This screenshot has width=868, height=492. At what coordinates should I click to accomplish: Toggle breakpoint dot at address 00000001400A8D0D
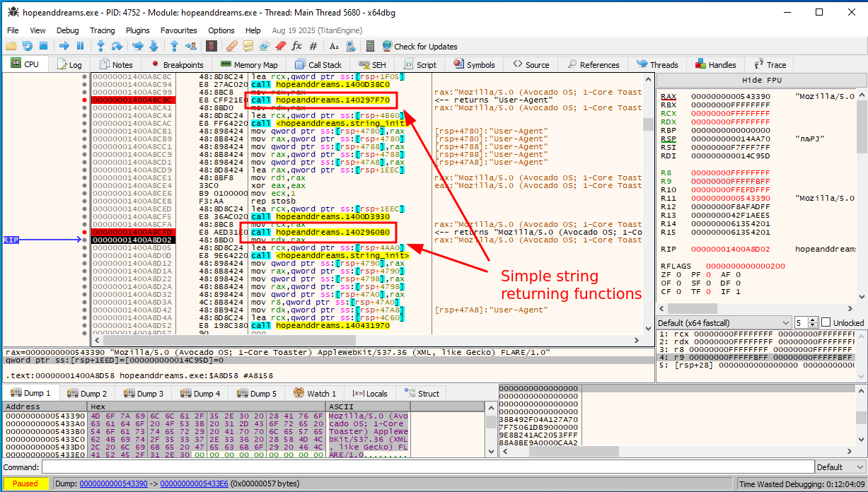click(x=85, y=255)
